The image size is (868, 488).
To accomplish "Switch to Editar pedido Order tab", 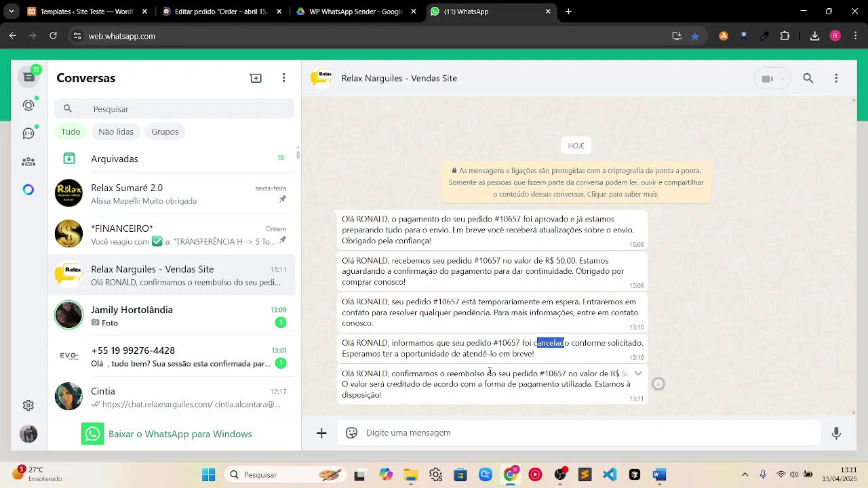I will pos(222,12).
